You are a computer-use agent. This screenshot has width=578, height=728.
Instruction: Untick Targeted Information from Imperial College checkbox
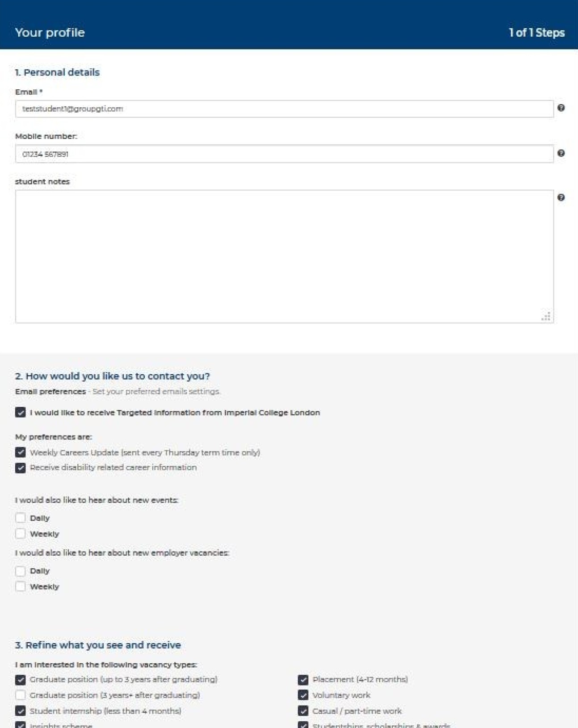(x=21, y=412)
